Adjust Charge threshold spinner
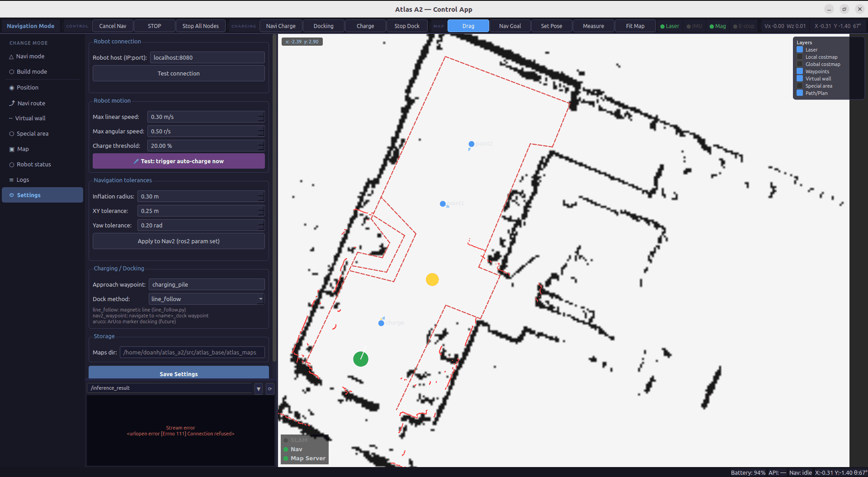868x477 pixels. point(261,146)
